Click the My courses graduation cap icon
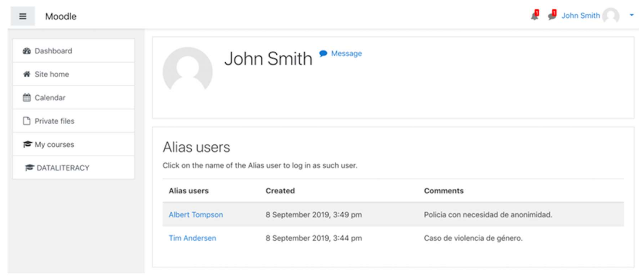This screenshot has width=644, height=280. point(27,144)
